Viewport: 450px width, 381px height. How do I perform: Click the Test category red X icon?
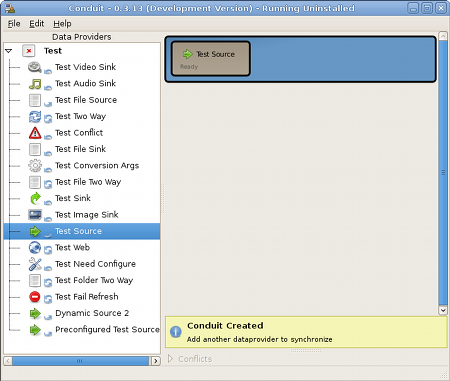pos(29,51)
